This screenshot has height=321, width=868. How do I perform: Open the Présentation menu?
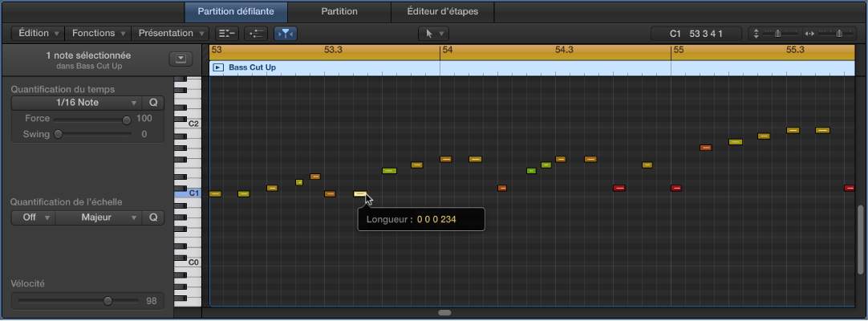coord(171,33)
